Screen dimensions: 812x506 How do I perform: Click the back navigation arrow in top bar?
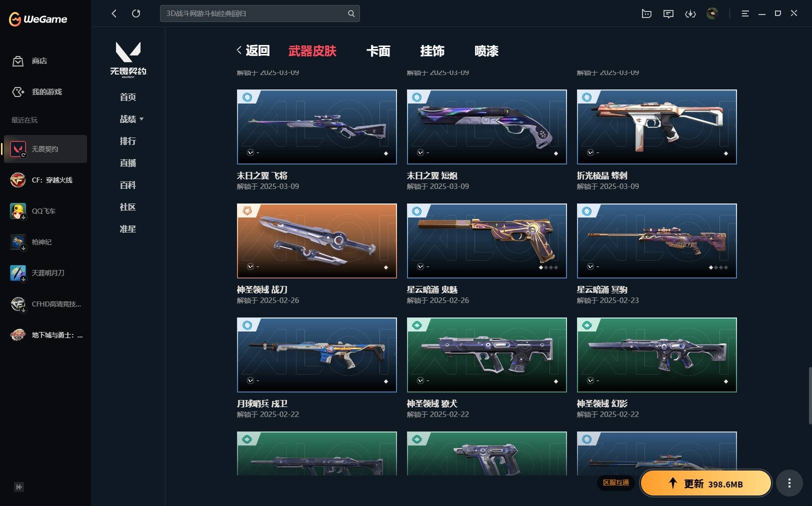click(x=114, y=13)
